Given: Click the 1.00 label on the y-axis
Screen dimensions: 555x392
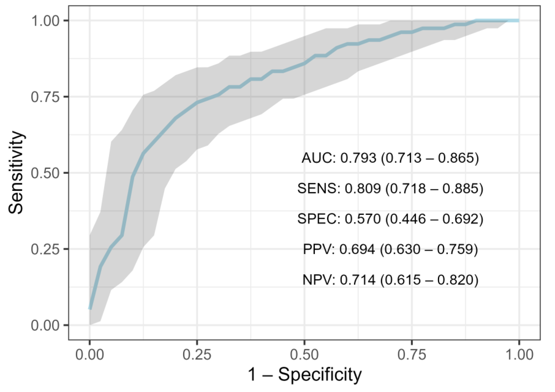Looking at the screenshot, I should click(45, 21).
